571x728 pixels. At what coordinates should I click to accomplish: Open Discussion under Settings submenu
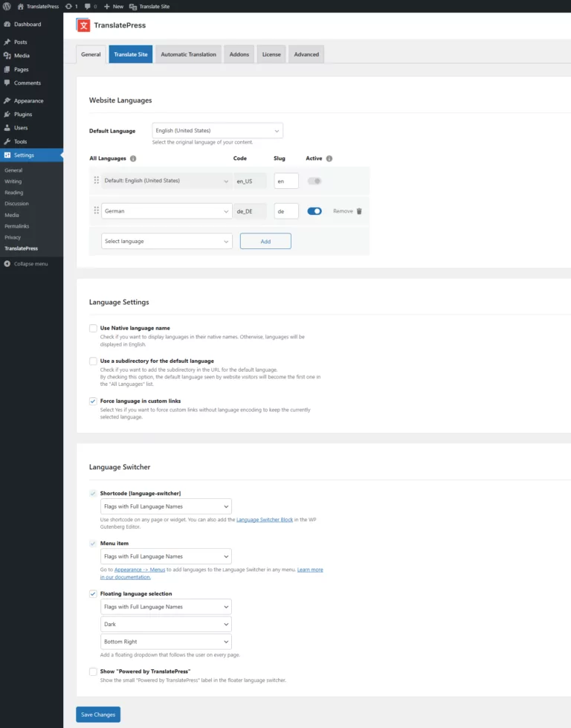point(16,203)
